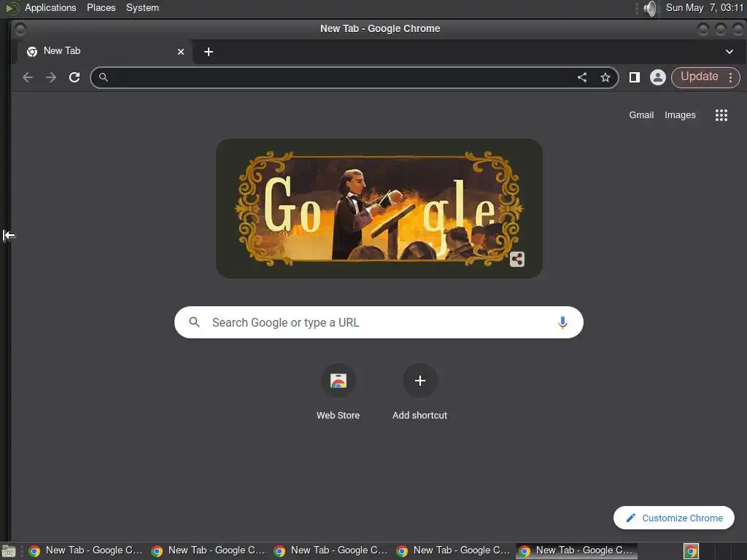Image resolution: width=747 pixels, height=560 pixels.
Task: Click the Search Google or type a URL box
Action: (x=379, y=322)
